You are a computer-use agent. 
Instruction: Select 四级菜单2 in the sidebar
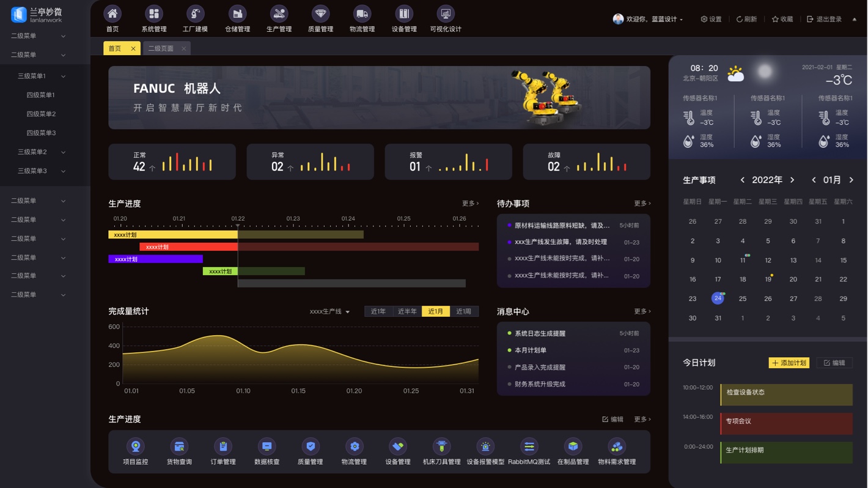41,114
